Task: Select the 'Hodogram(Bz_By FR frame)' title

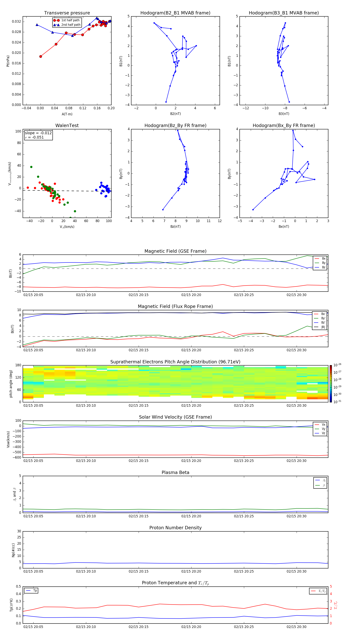Action: coord(175,125)
